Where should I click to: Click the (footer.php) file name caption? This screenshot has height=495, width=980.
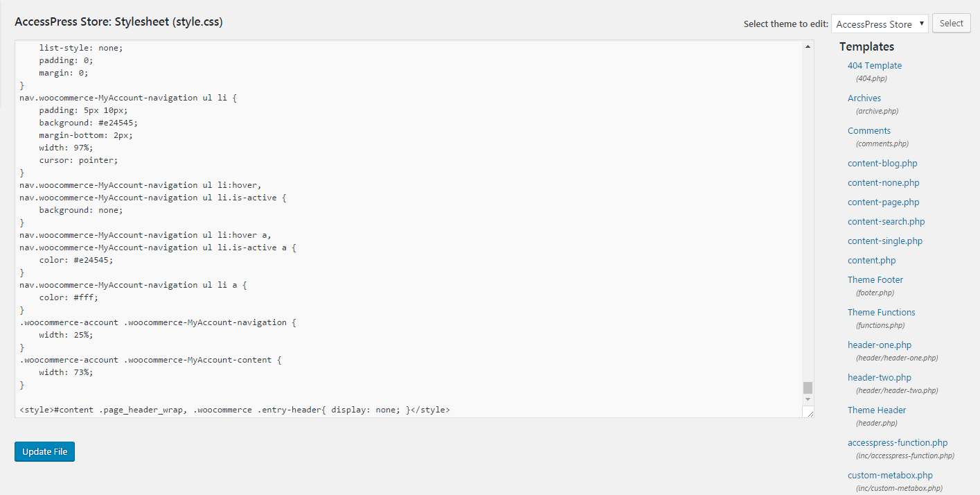click(875, 293)
